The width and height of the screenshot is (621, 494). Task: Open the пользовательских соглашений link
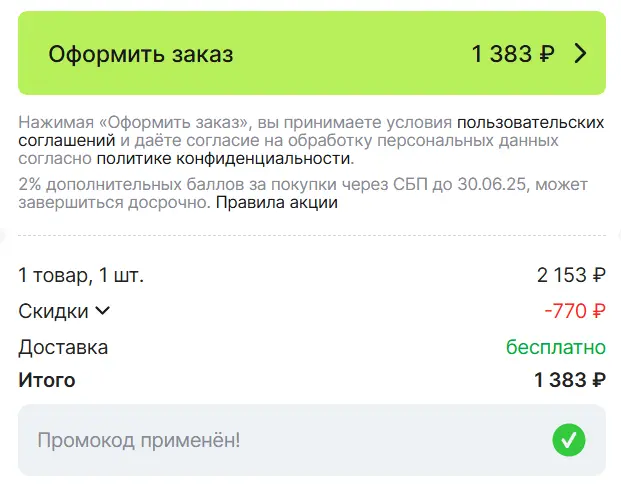(x=530, y=122)
